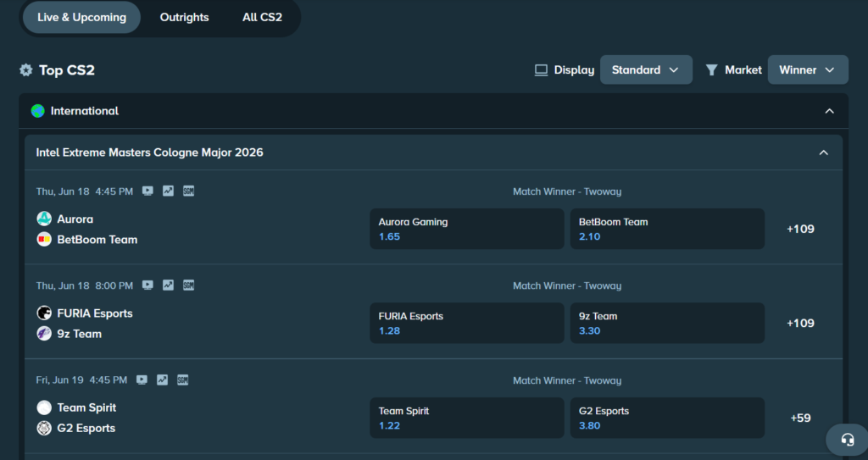Bet on BetBoom Team at 2.10
Viewport: 868px width, 460px height.
[667, 229]
